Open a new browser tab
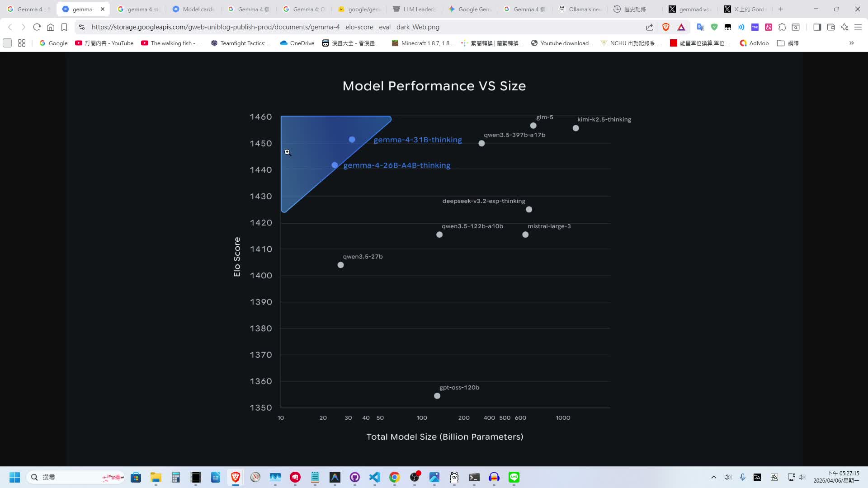The width and height of the screenshot is (868, 488). click(x=781, y=9)
